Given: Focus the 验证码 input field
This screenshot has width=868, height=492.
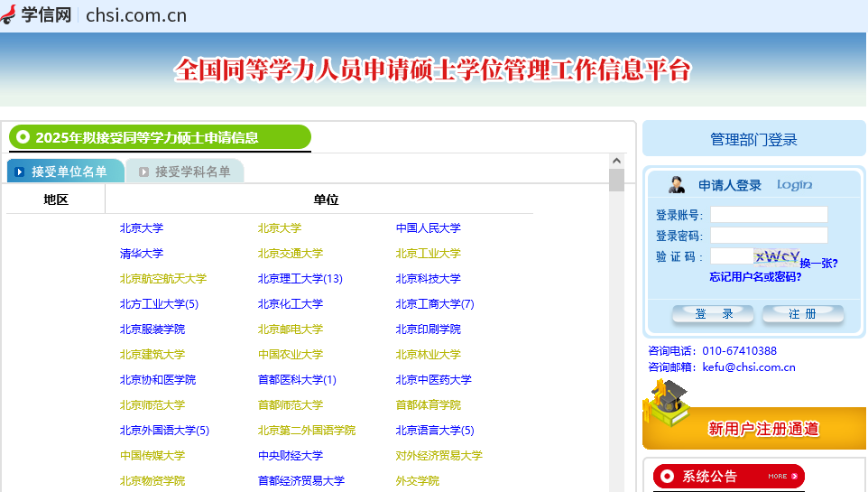Looking at the screenshot, I should click(x=731, y=256).
